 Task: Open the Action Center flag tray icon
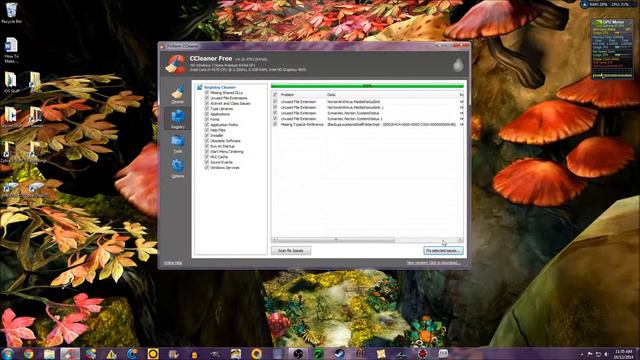590,354
